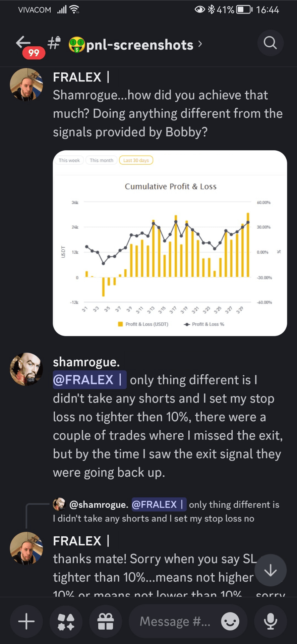Tap the back arrow button
This screenshot has width=297, height=644.
[x=23, y=43]
